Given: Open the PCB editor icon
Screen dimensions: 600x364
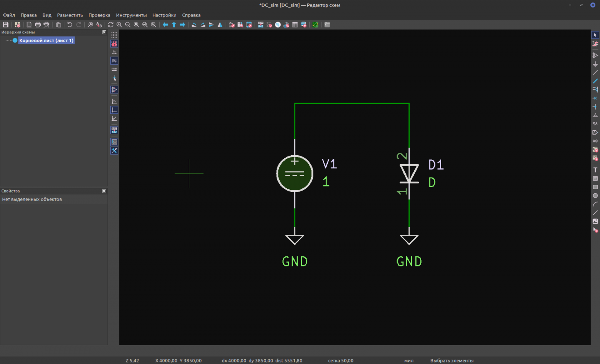Looking at the screenshot, I should click(x=315, y=25).
